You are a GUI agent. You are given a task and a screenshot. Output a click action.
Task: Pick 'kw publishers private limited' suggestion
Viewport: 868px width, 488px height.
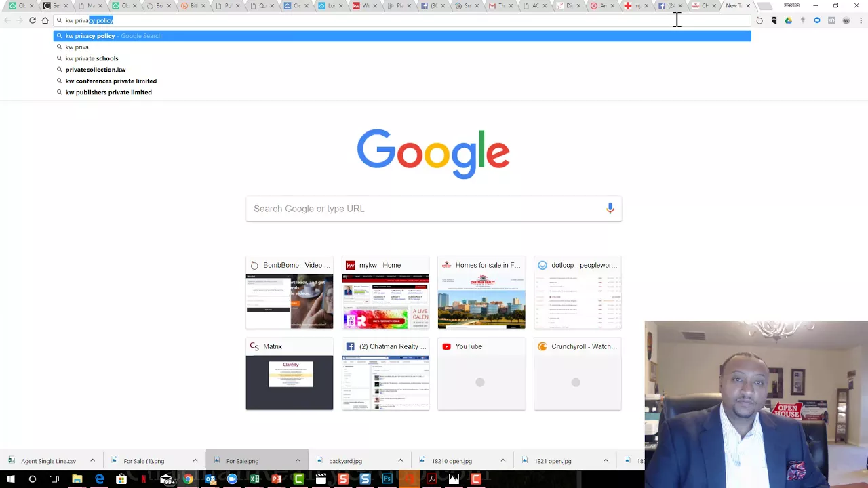[x=402, y=92]
